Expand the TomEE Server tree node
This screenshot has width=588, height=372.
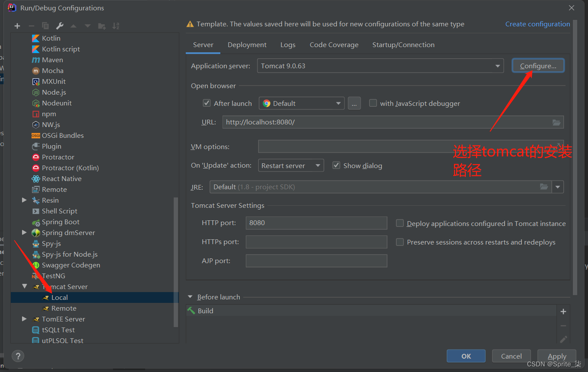coord(24,319)
